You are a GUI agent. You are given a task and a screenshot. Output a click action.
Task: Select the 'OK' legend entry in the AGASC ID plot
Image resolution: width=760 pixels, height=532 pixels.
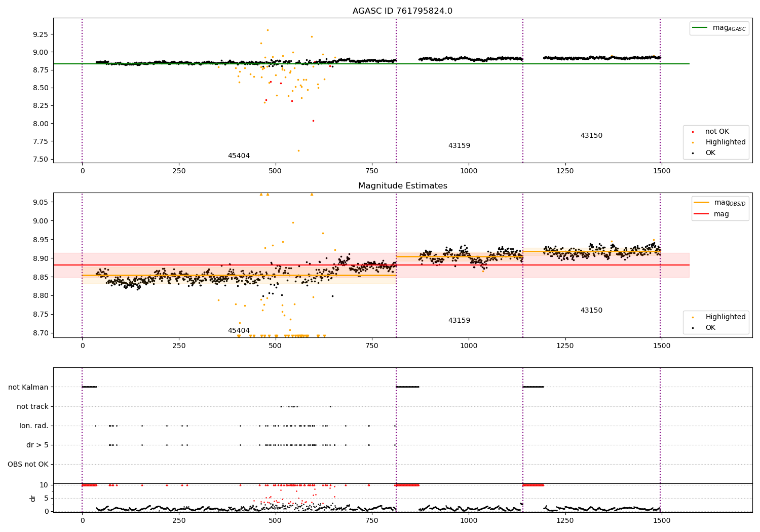pyautogui.click(x=710, y=153)
